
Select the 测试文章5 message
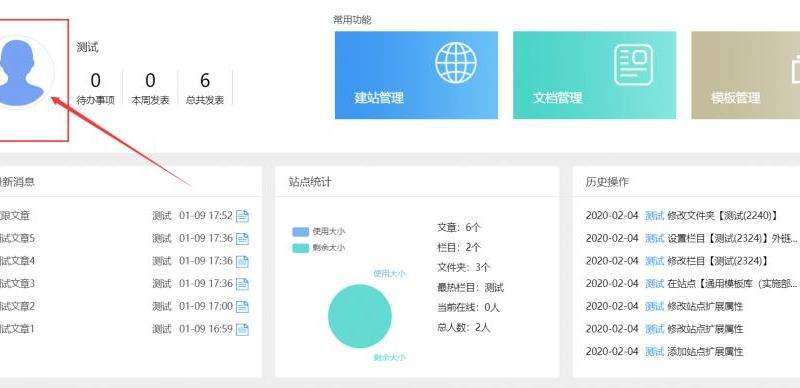coord(17,238)
